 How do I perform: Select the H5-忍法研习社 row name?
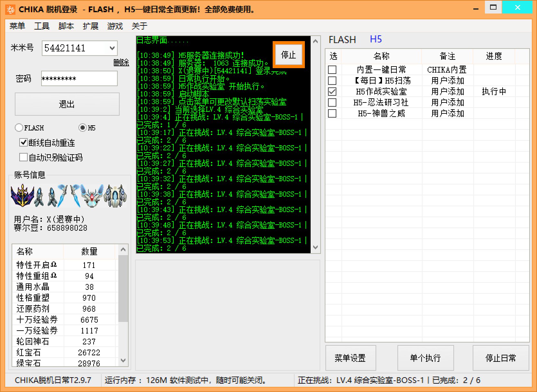pos(382,102)
